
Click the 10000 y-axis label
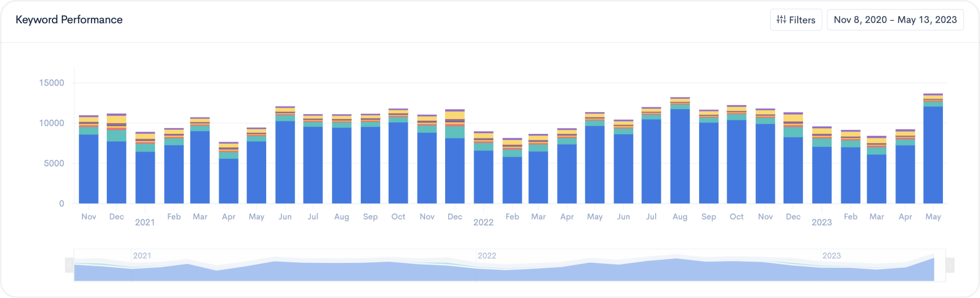click(x=51, y=123)
